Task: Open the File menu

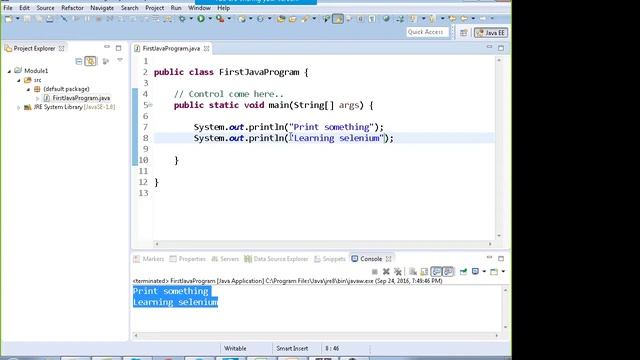Action: (8, 8)
